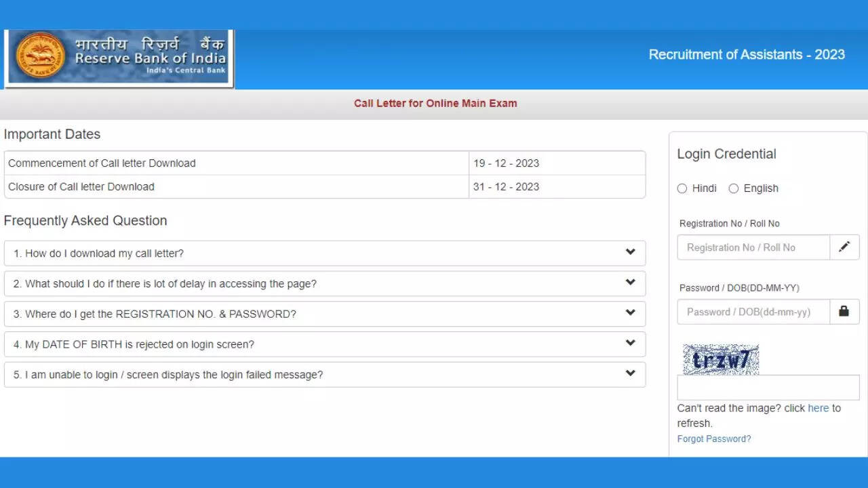Viewport: 868px width, 488px height.
Task: Click chevron arrow on download call letter question
Action: pyautogui.click(x=630, y=252)
